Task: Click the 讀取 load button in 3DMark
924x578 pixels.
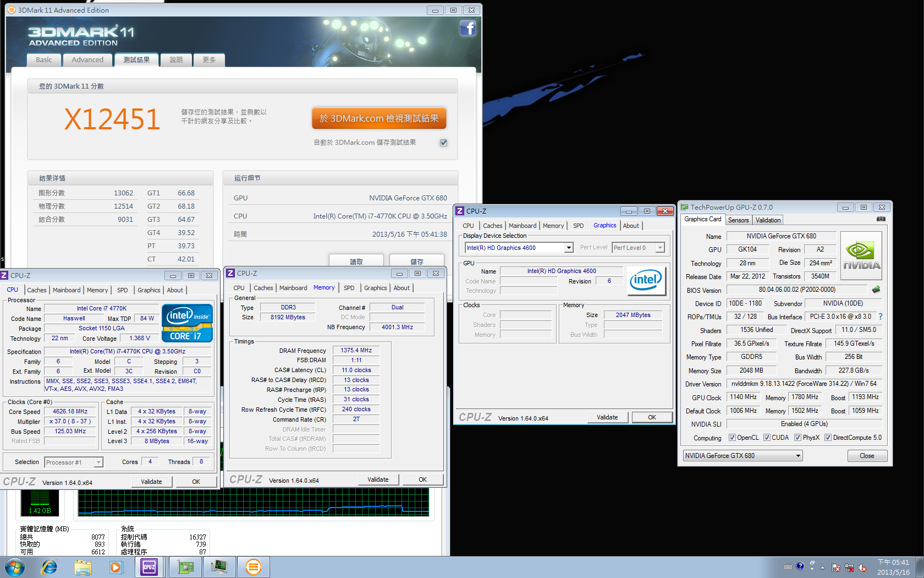Action: pos(356,261)
